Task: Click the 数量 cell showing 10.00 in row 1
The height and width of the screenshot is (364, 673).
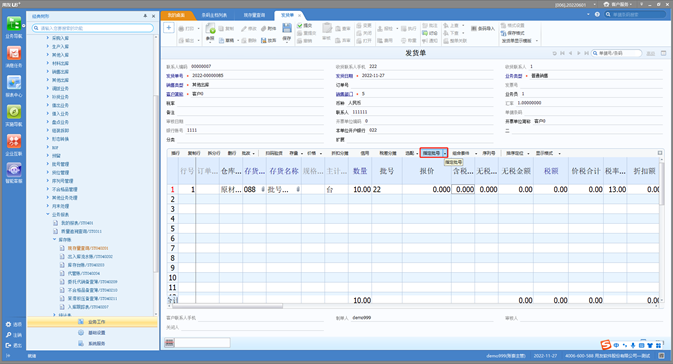Action: coord(360,189)
